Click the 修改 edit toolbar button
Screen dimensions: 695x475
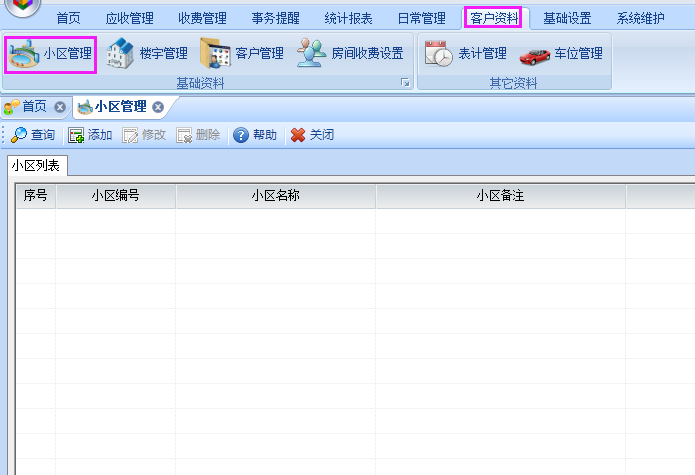[144, 135]
